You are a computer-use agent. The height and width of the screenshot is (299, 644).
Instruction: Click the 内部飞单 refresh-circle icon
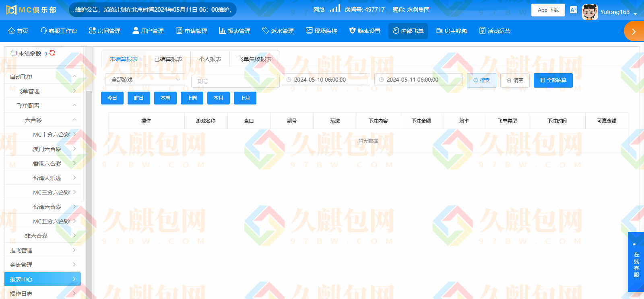tap(396, 31)
